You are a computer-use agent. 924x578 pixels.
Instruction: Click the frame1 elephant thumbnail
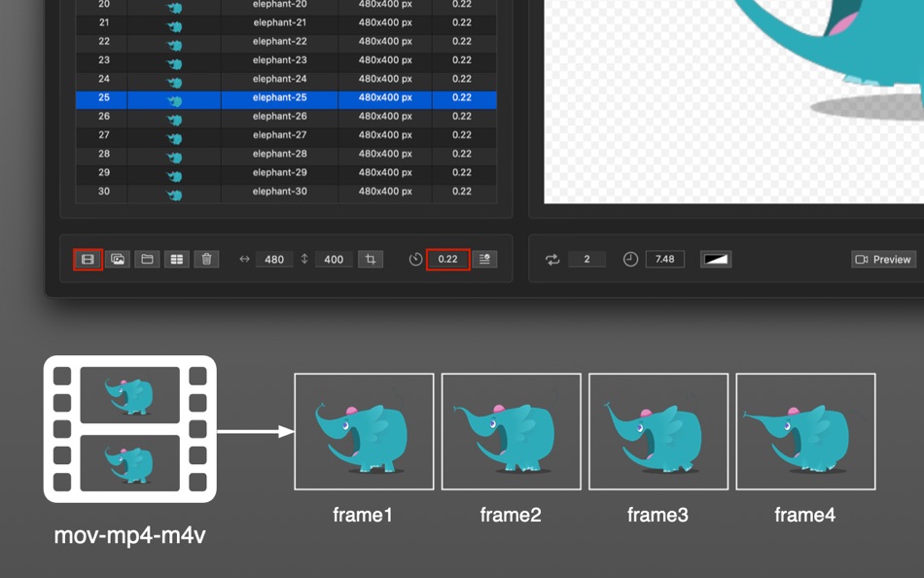click(x=364, y=432)
